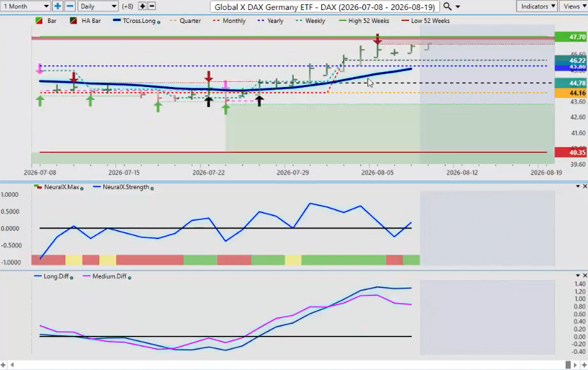The width and height of the screenshot is (588, 370).
Task: Open the Daily interval dropdown
Action: [98, 6]
